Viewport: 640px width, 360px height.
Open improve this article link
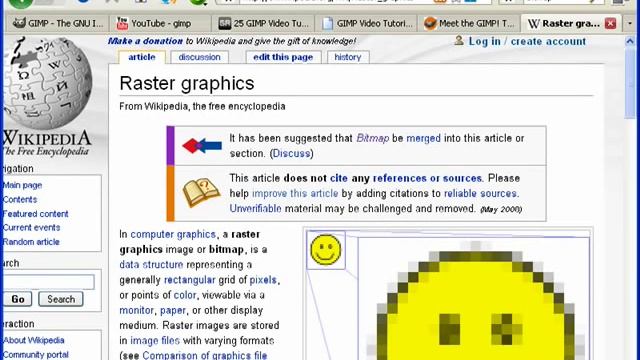295,193
